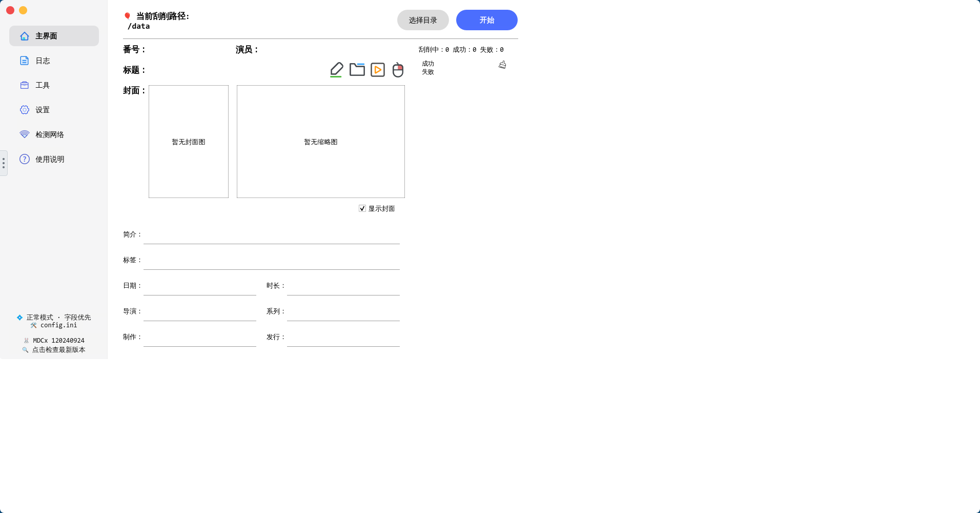Click the question mark icon beside 使用说明
Image resolution: width=980 pixels, height=513 pixels.
click(x=25, y=159)
